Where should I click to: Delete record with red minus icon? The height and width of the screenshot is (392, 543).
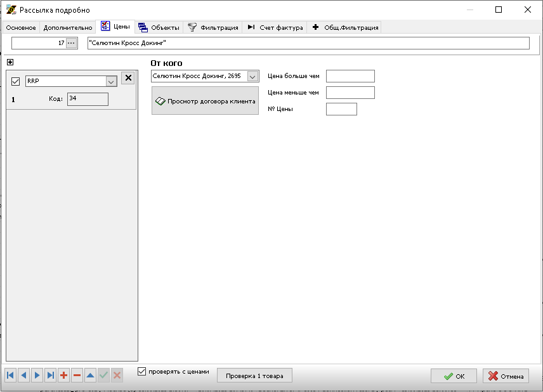click(x=77, y=376)
